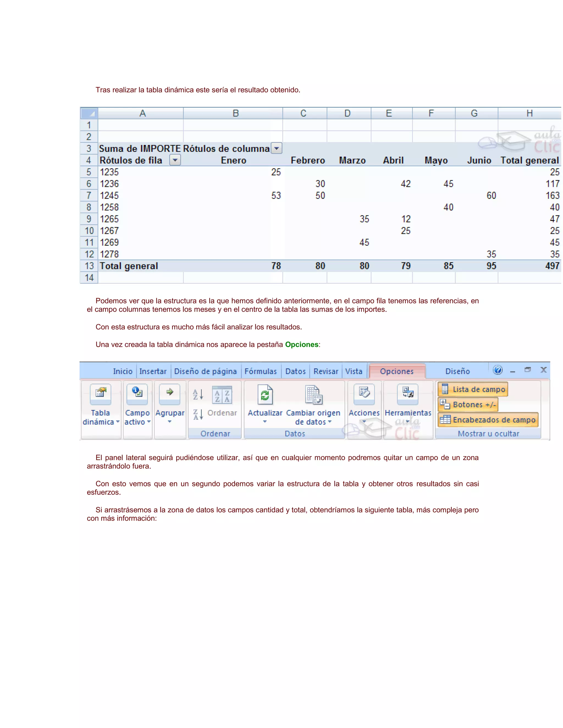Toggle the Botones +/- button

coord(468,405)
